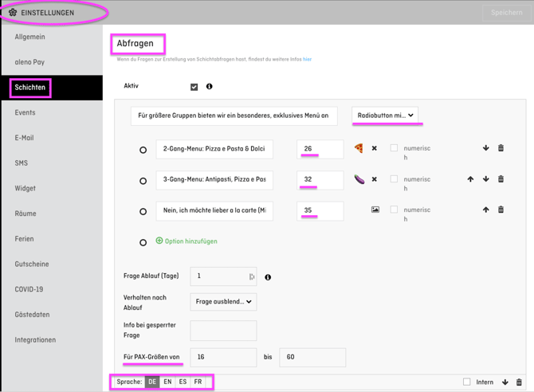The width and height of the screenshot is (534, 392).
Task: Click the image upload icon for a la carte option
Action: pyautogui.click(x=375, y=210)
